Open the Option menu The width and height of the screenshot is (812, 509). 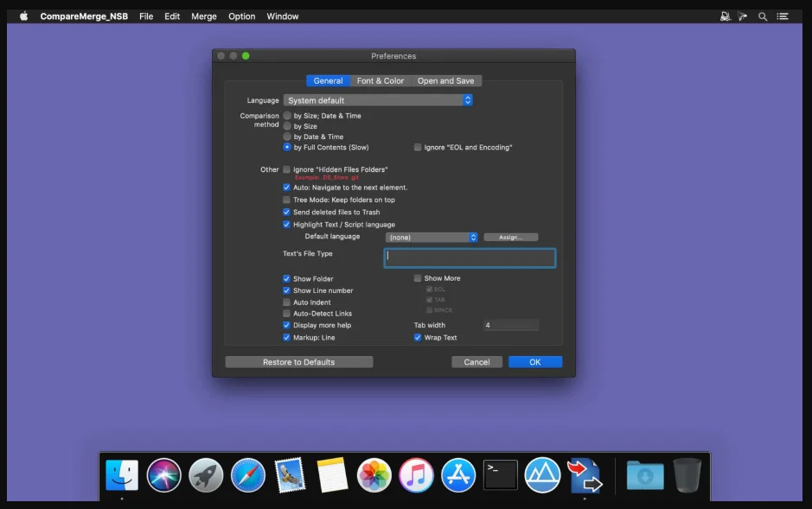[x=242, y=16]
